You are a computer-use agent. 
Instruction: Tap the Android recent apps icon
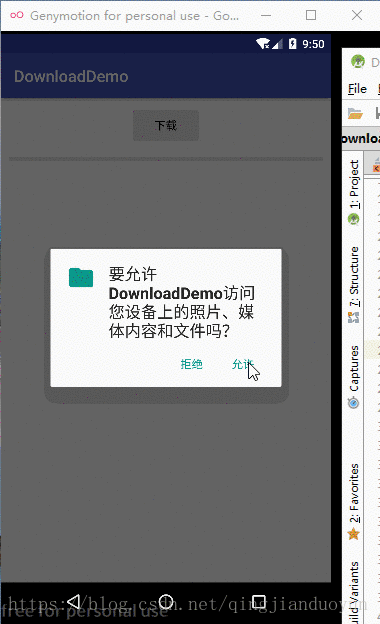pyautogui.click(x=259, y=601)
